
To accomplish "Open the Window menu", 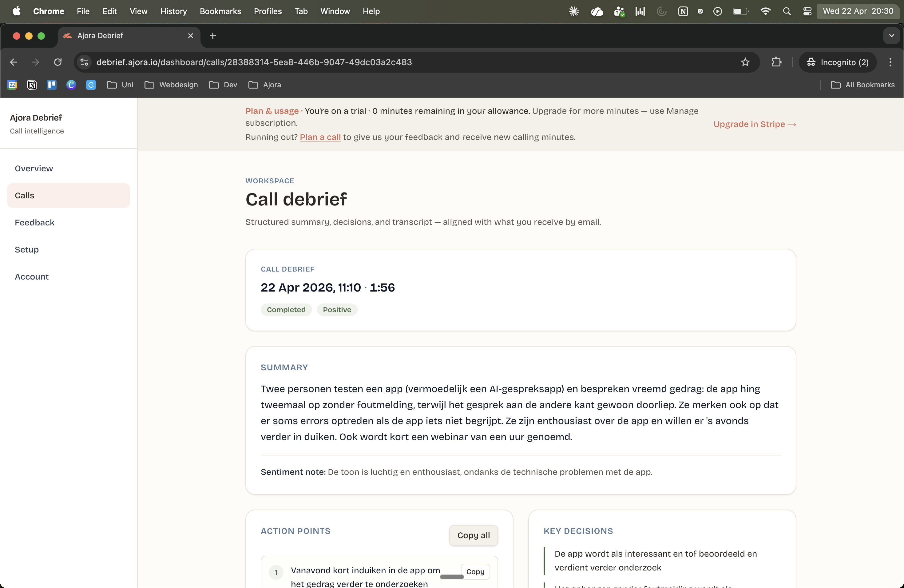I will [x=335, y=11].
